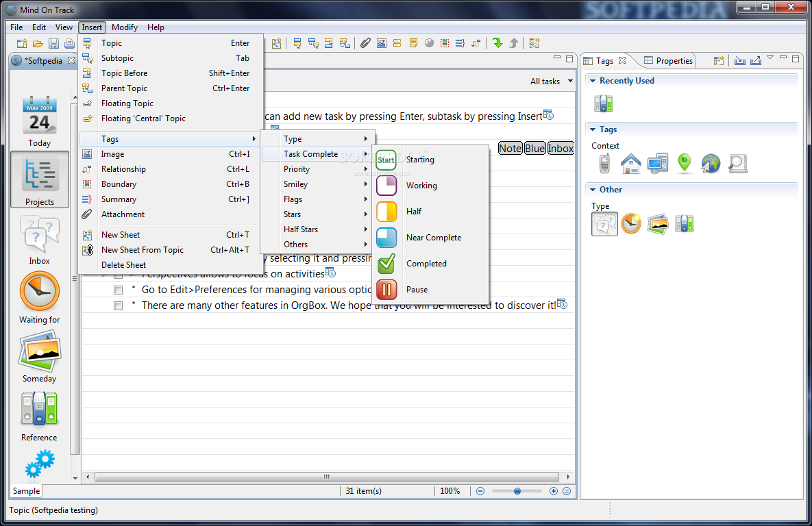Screen dimensions: 812x526
Task: Open the Tags panel view menu triangle
Action: pos(770,58)
